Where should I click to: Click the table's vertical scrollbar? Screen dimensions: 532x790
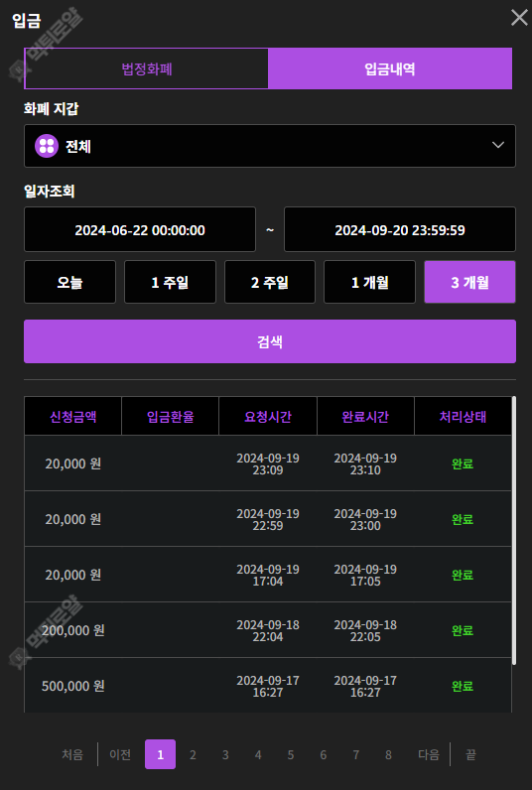514,531
